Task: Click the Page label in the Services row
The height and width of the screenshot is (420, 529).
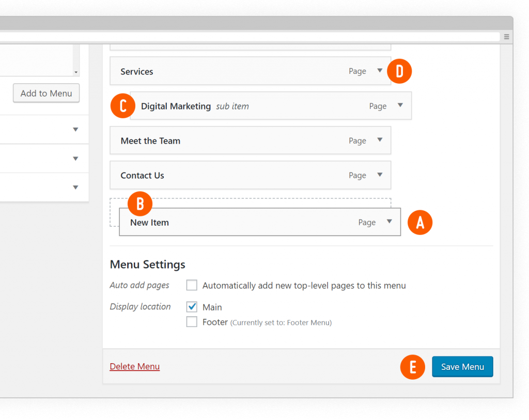Action: [357, 71]
